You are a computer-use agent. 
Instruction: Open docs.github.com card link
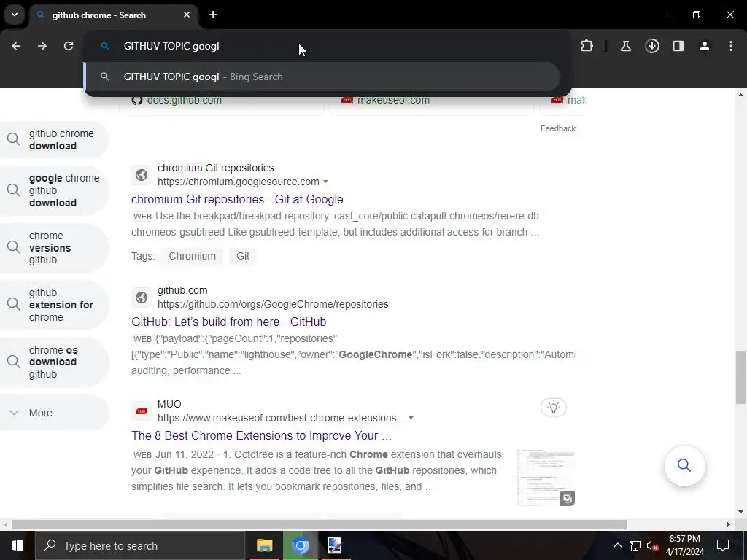(x=184, y=100)
